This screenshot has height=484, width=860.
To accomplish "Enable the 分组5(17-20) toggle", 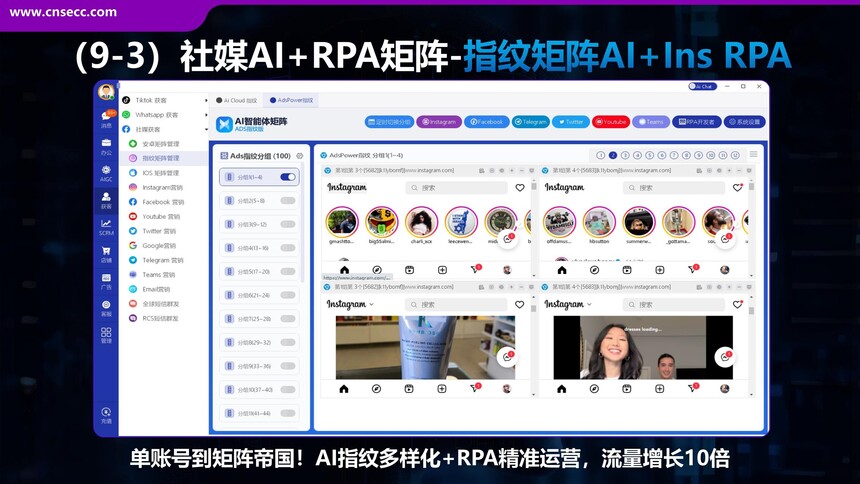I will (288, 271).
